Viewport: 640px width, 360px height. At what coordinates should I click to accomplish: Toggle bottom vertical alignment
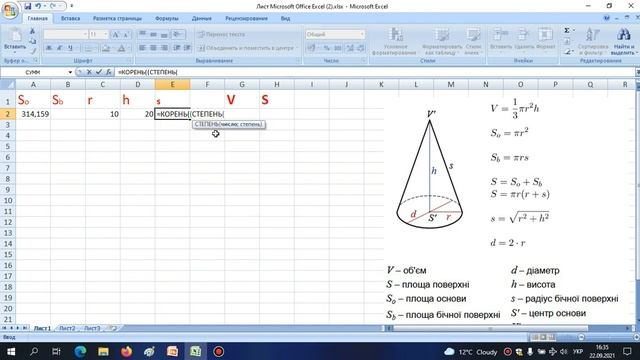(x=164, y=35)
